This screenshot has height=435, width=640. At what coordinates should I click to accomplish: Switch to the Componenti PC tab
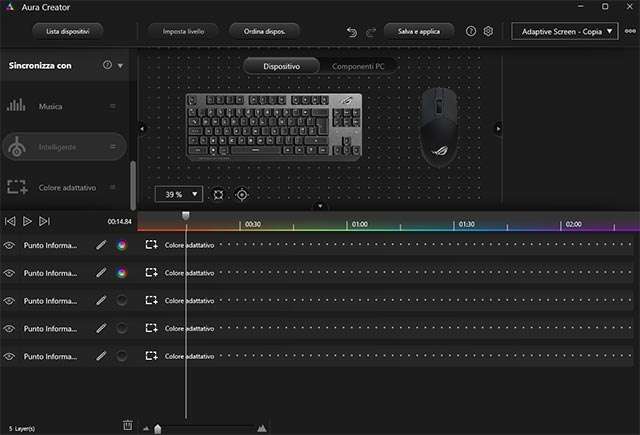click(358, 66)
